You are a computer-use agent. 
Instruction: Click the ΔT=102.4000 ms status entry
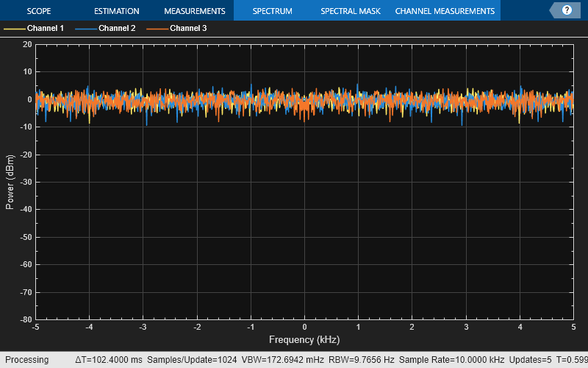109,360
